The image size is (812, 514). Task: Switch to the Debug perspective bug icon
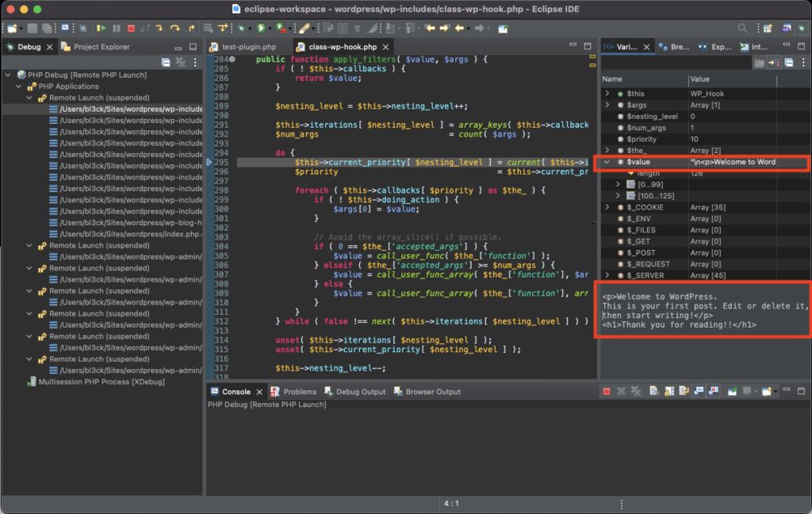[x=802, y=28]
